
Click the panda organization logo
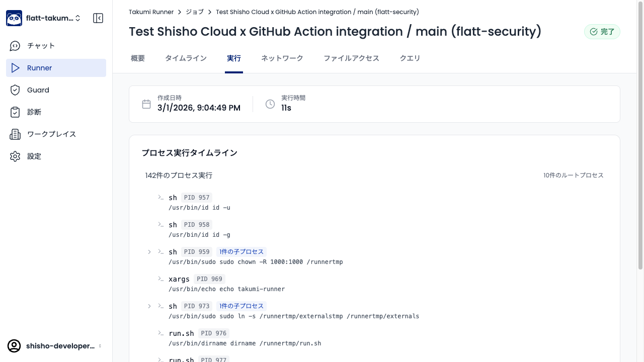click(14, 18)
